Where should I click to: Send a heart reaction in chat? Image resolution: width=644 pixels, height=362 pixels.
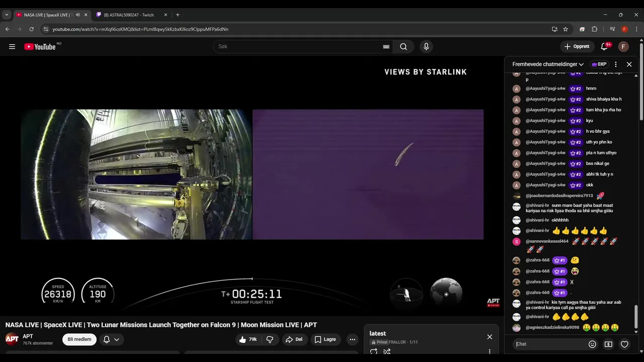624,344
